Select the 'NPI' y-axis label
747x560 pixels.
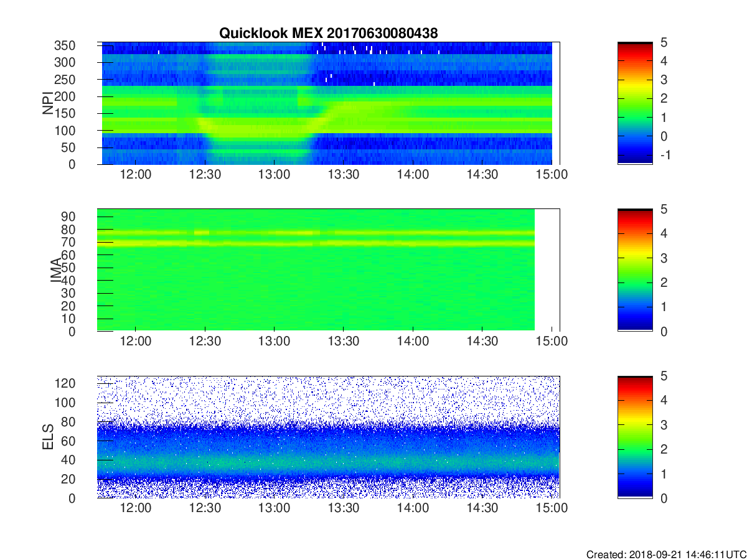pyautogui.click(x=49, y=103)
